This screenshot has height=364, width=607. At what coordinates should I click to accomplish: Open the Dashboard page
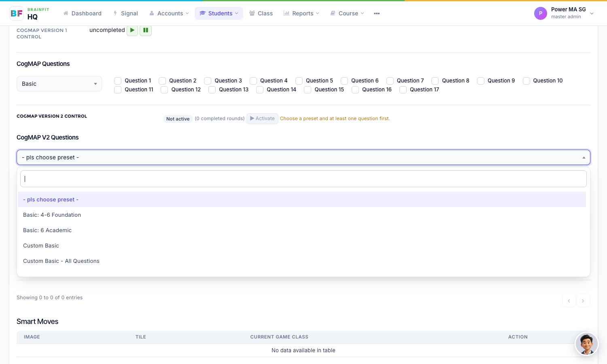click(83, 13)
